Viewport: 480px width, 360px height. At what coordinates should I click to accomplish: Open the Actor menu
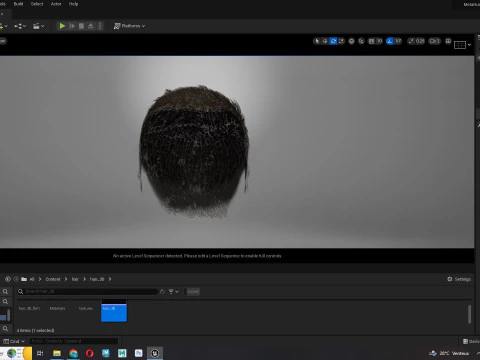(x=56, y=4)
